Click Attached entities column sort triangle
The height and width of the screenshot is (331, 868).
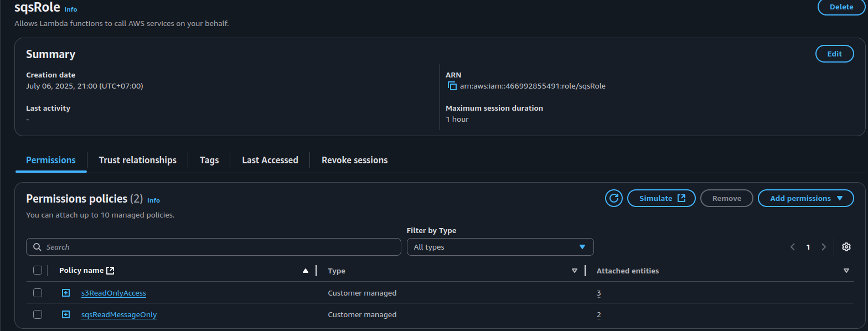click(x=846, y=271)
